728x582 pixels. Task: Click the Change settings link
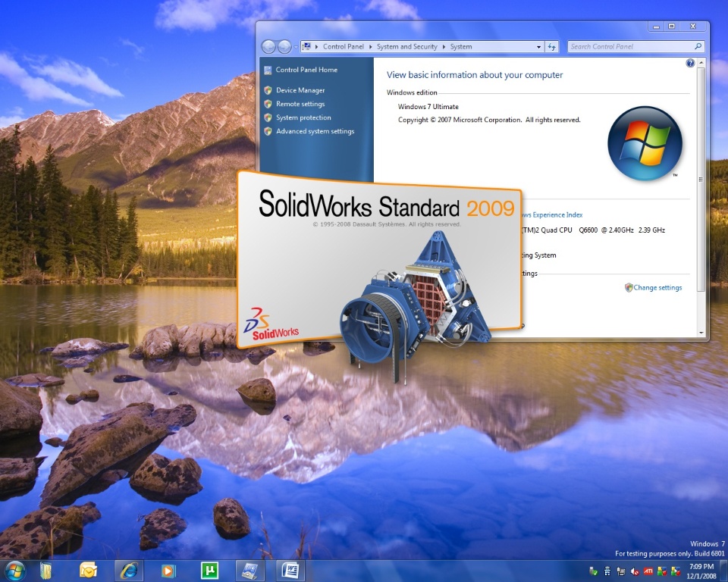tap(657, 288)
